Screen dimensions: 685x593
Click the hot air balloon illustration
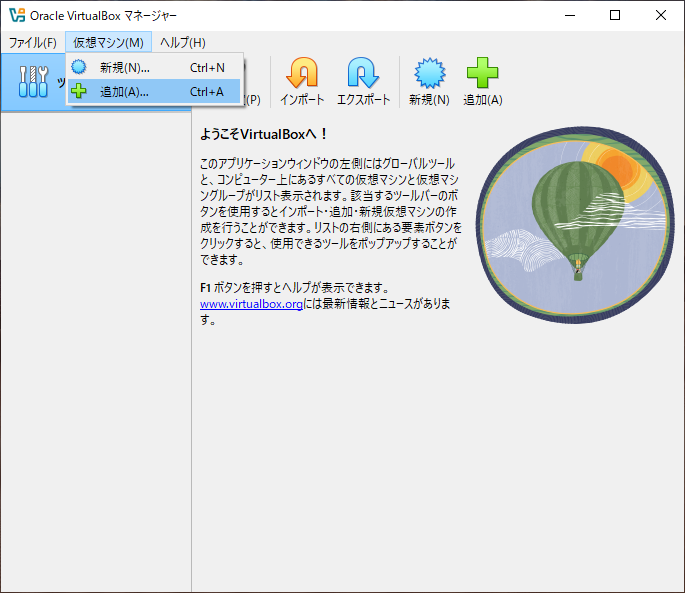click(575, 225)
